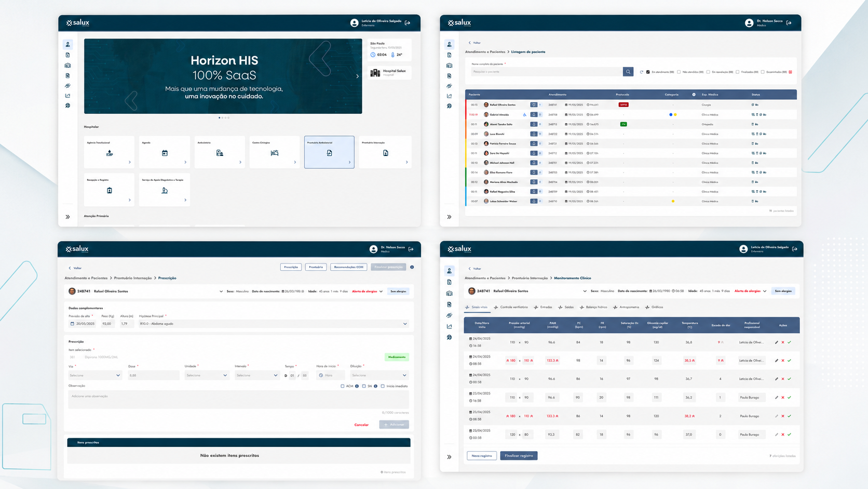
Task: Click the Centro Cirúrgico bed icon
Action: tap(275, 153)
